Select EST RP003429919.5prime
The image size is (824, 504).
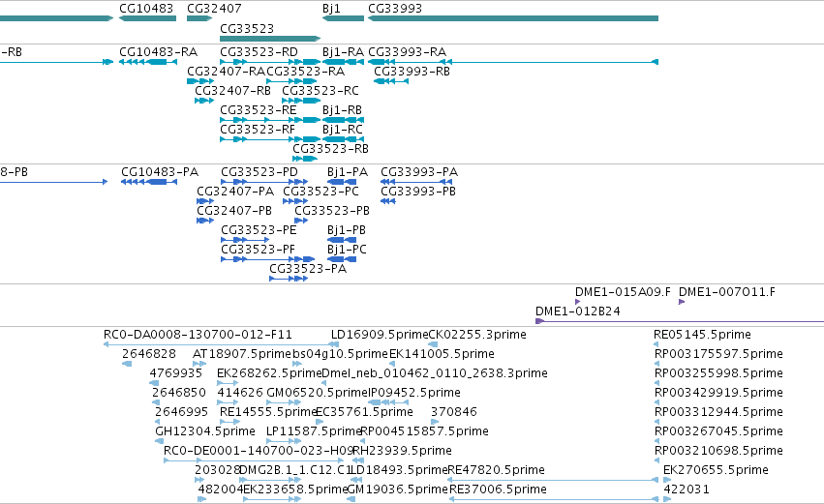coord(656,402)
